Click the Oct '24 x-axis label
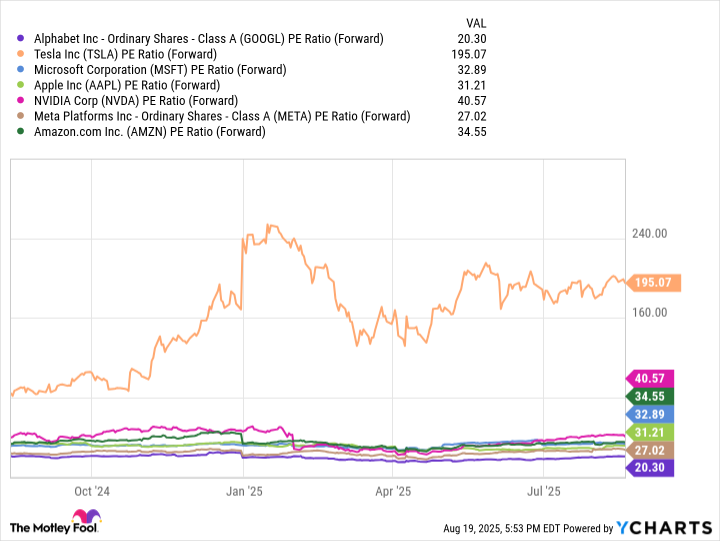 (92, 491)
